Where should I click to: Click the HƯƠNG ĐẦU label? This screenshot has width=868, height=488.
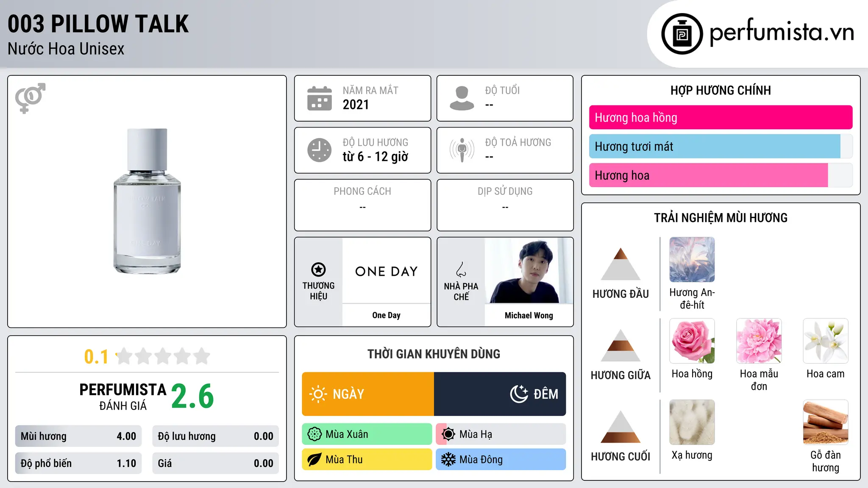[x=620, y=294]
